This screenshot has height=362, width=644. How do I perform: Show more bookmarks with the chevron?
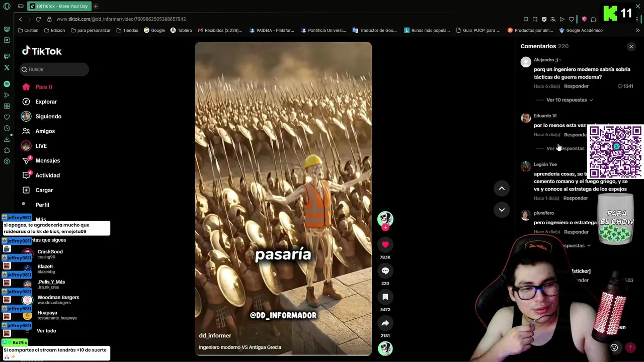(637, 30)
